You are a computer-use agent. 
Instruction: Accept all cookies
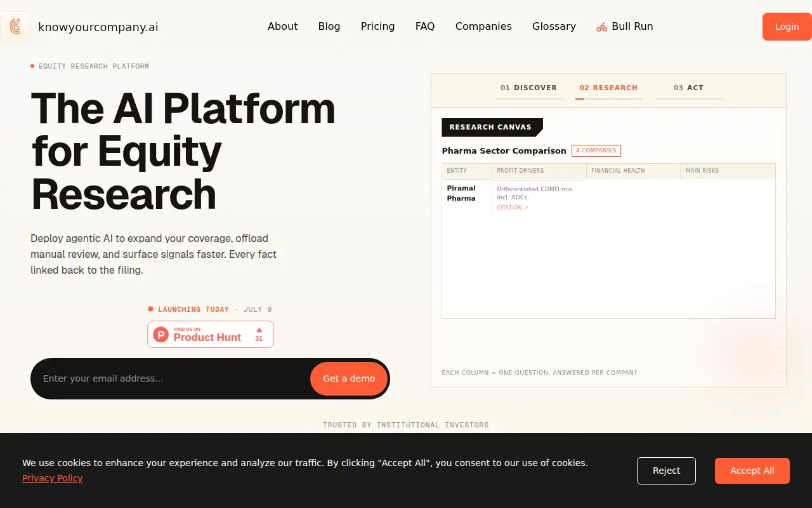[752, 471]
